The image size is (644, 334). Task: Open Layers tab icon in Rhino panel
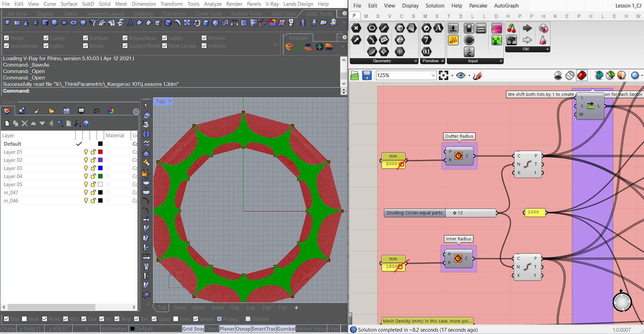pos(7,111)
